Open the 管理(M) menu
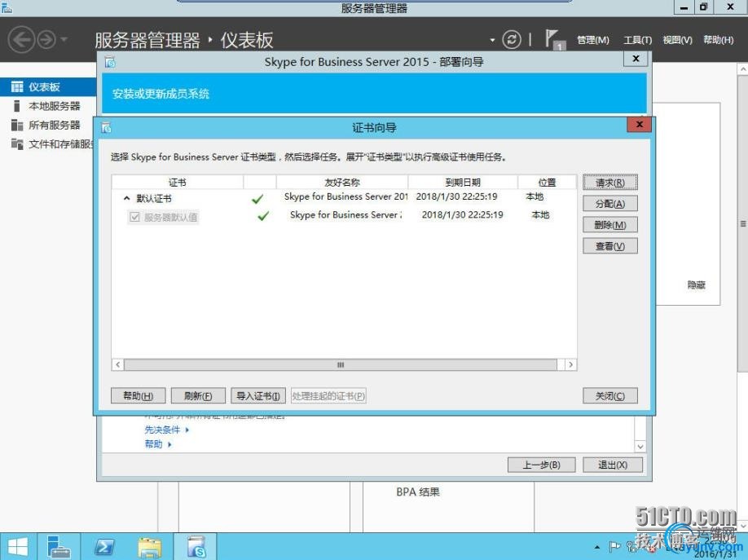Screen dimensions: 748x560 593,40
